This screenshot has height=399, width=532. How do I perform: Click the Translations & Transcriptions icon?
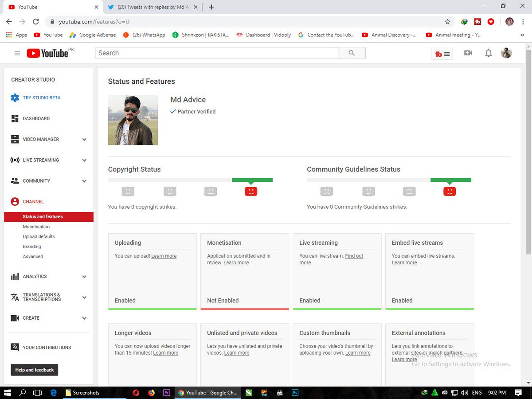(x=15, y=297)
